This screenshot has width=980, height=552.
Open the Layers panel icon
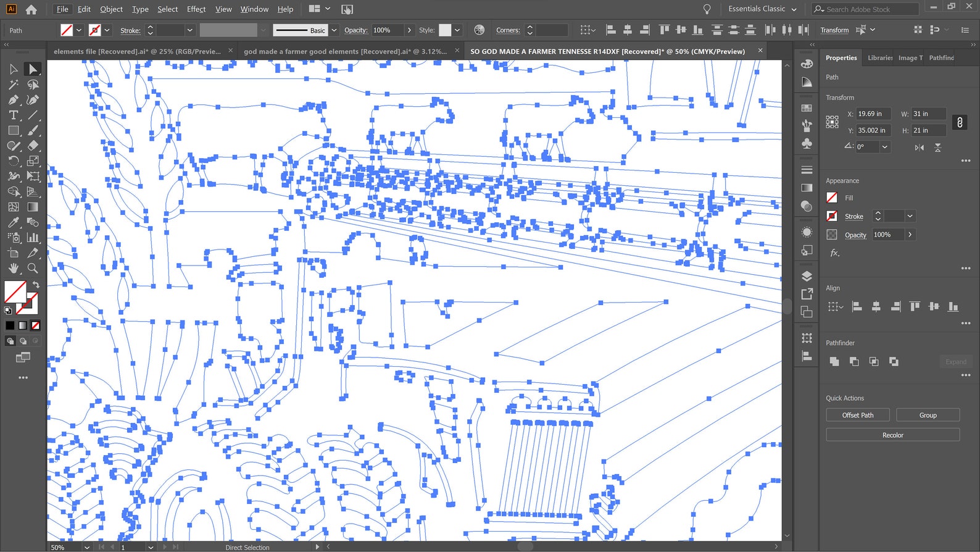coord(807,276)
